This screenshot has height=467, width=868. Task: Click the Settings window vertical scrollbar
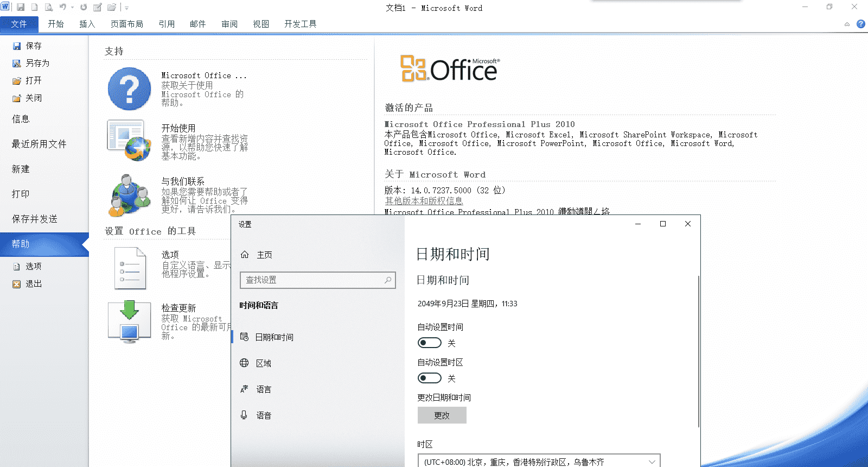(698, 351)
